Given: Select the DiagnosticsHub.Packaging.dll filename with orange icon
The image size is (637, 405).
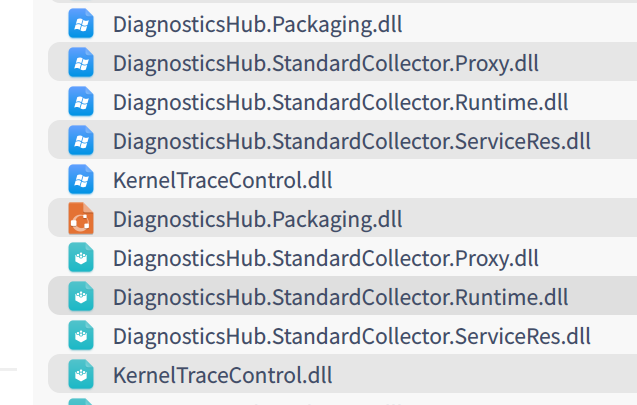Looking at the screenshot, I should (x=258, y=219).
